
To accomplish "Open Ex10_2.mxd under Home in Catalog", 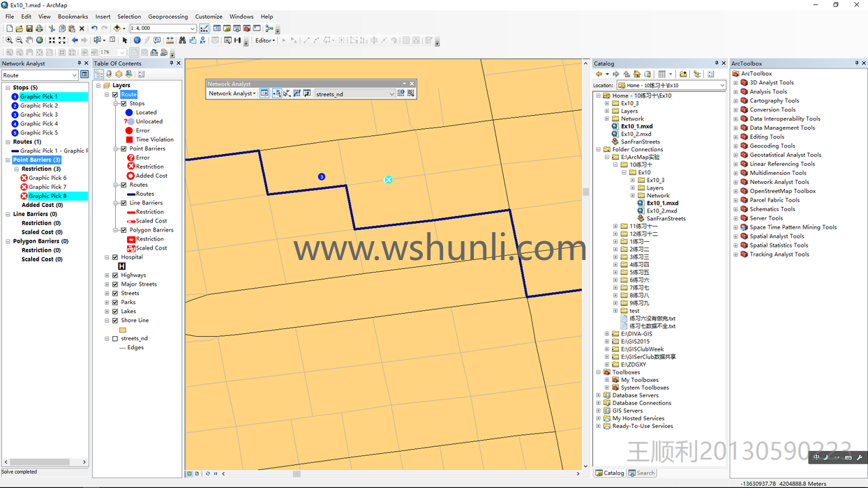I will [636, 134].
